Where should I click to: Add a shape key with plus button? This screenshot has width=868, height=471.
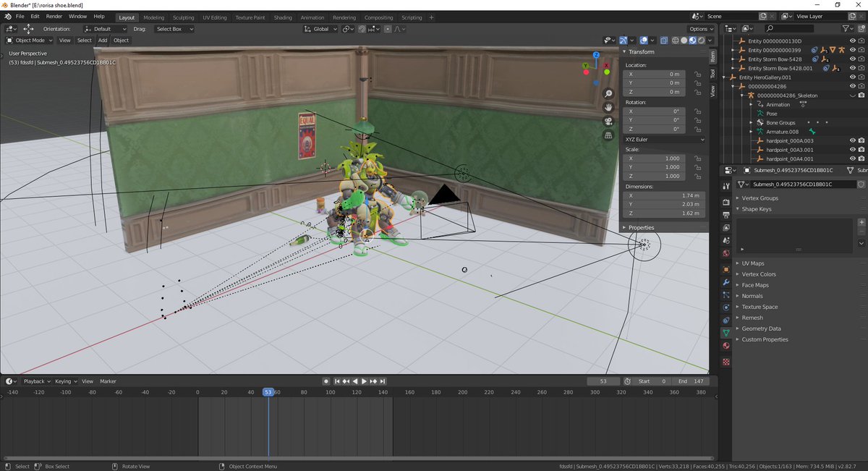[x=861, y=222]
